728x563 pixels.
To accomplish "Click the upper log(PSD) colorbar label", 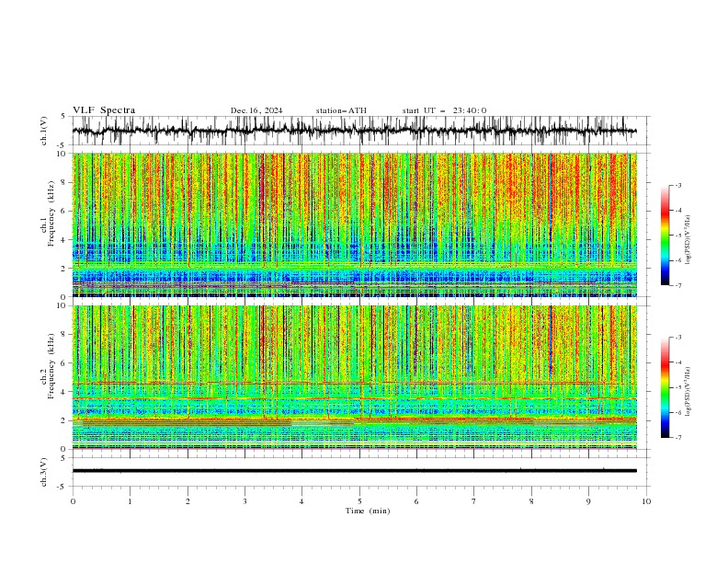I will (688, 239).
